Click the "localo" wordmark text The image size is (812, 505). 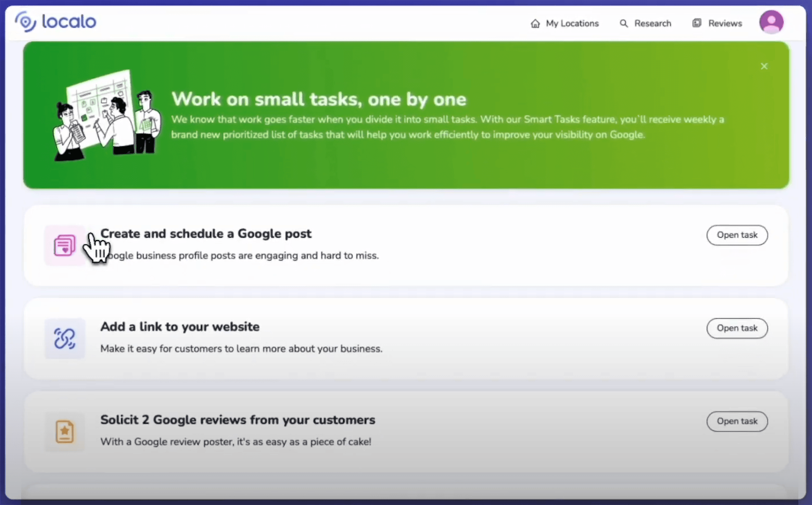tap(69, 22)
